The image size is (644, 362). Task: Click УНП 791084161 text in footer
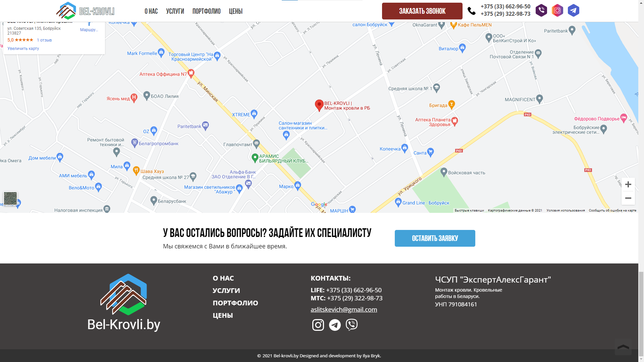tap(456, 304)
